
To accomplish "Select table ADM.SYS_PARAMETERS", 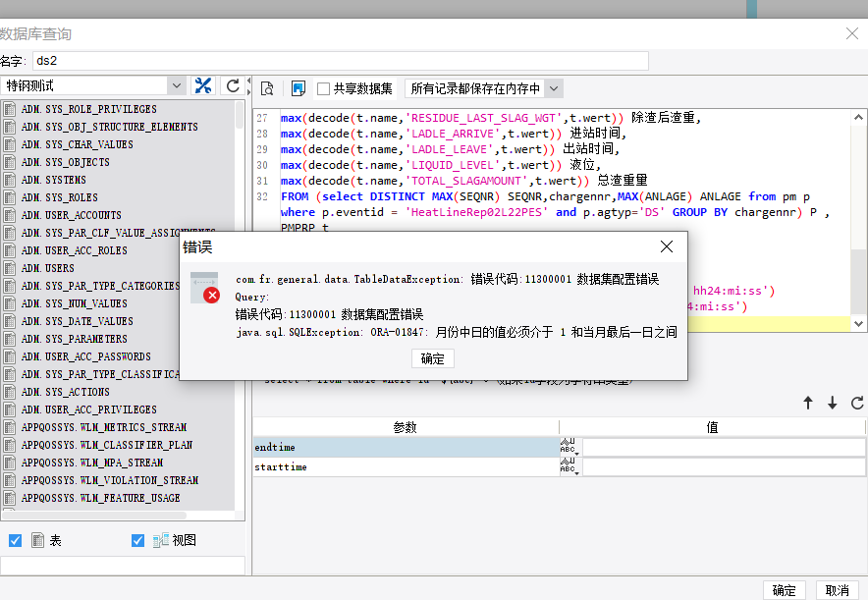I will [x=75, y=340].
